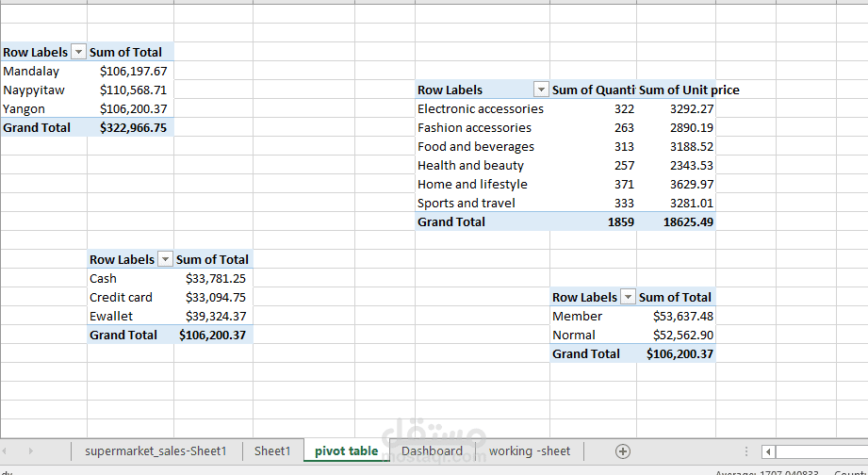The height and width of the screenshot is (475, 868).
Task: Open Row Labels filter in Member/Normal pivot
Action: [x=628, y=297]
